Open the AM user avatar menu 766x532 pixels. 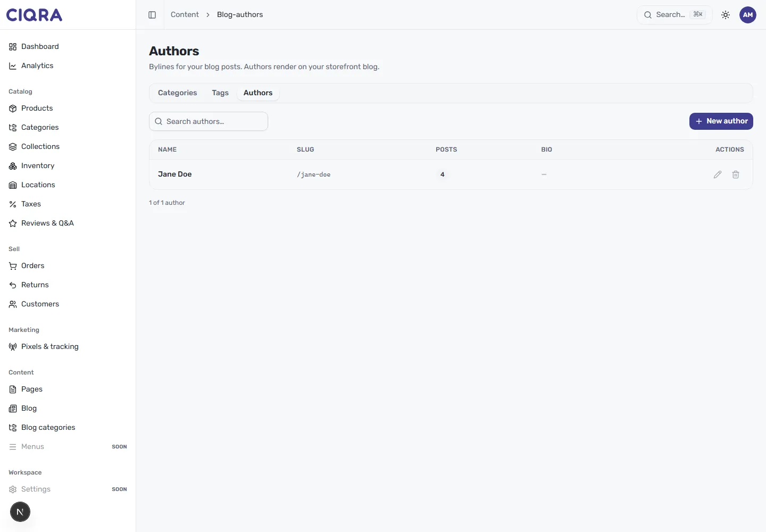click(748, 15)
